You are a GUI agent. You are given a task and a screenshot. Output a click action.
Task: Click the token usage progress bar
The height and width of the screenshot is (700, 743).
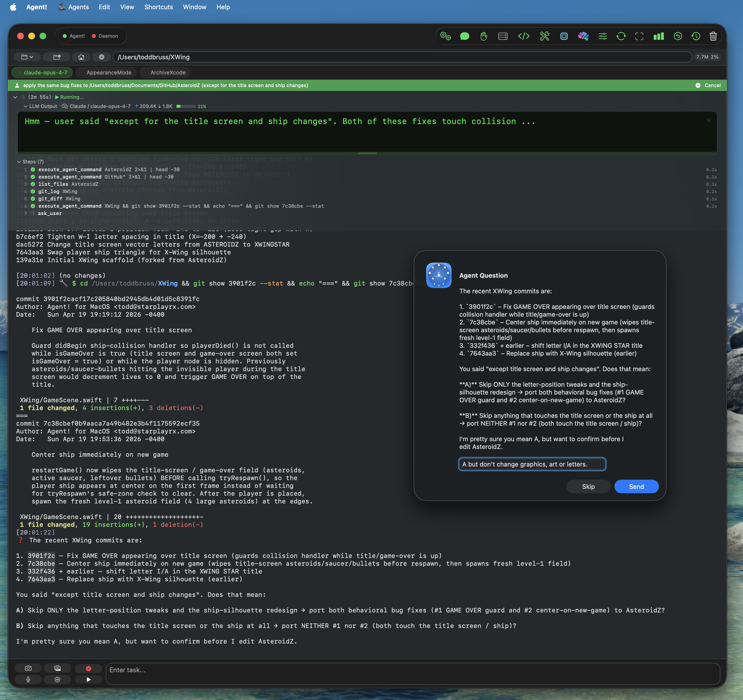tap(186, 106)
